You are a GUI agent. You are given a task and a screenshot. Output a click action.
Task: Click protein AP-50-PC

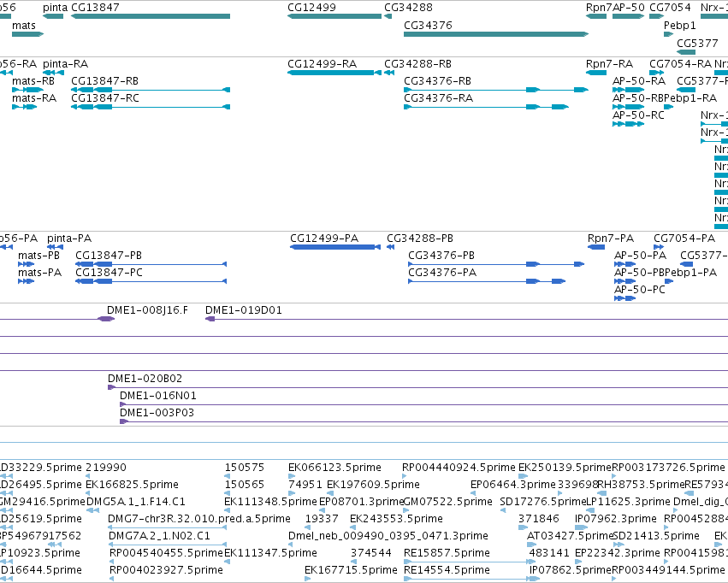coord(625,298)
